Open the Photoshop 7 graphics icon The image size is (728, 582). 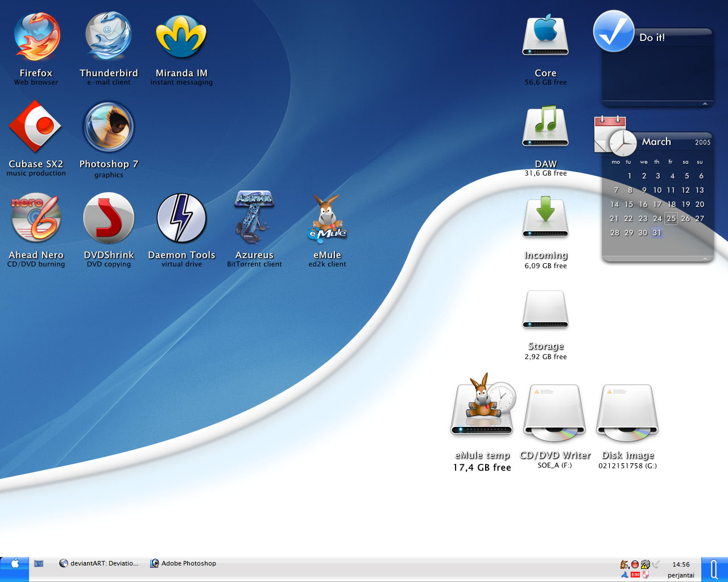pyautogui.click(x=109, y=127)
